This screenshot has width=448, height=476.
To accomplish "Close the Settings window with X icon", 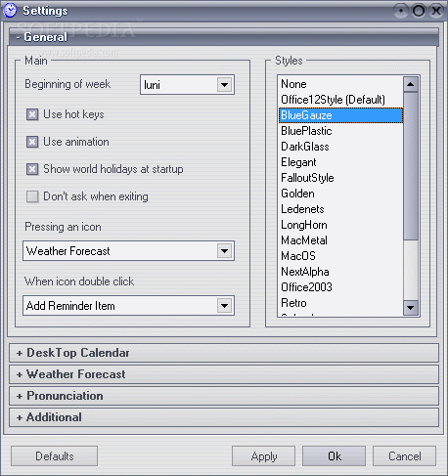I will tap(436, 11).
